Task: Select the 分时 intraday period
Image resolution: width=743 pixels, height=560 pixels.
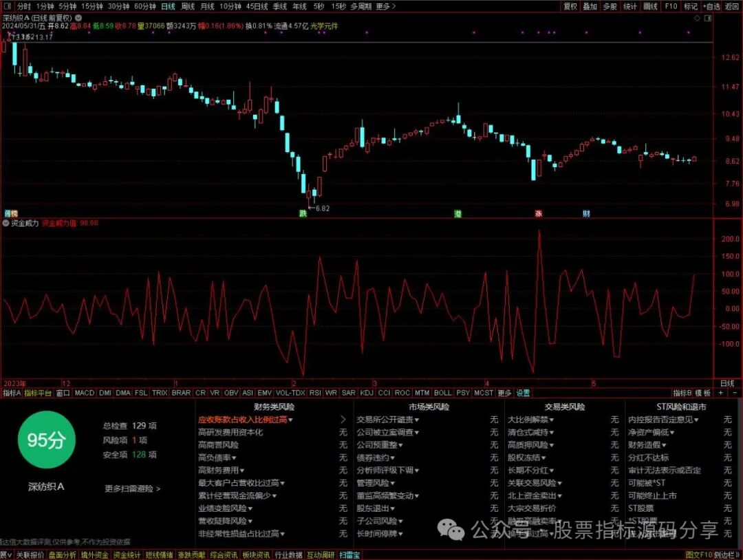Action: coord(23,6)
